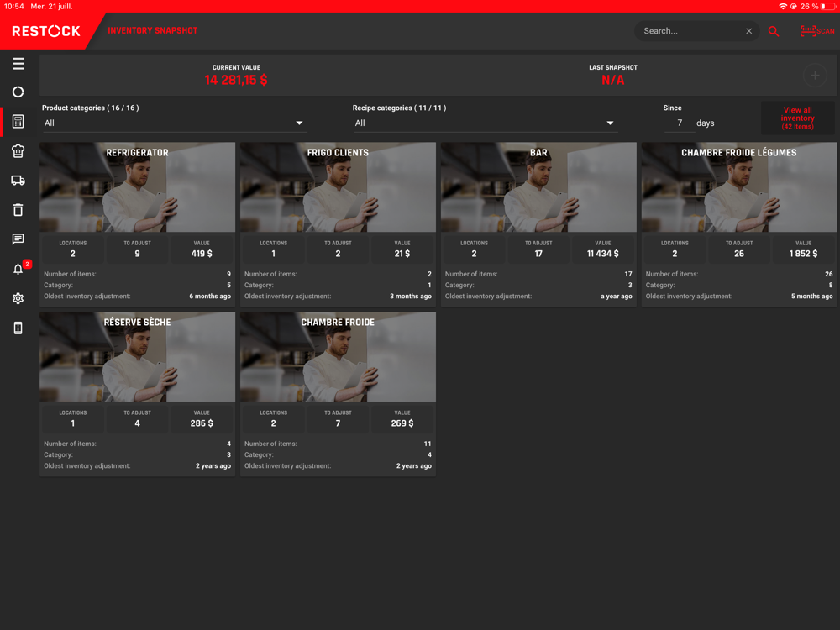Click the trash bin waste icon
This screenshot has width=840, height=630.
(x=18, y=210)
